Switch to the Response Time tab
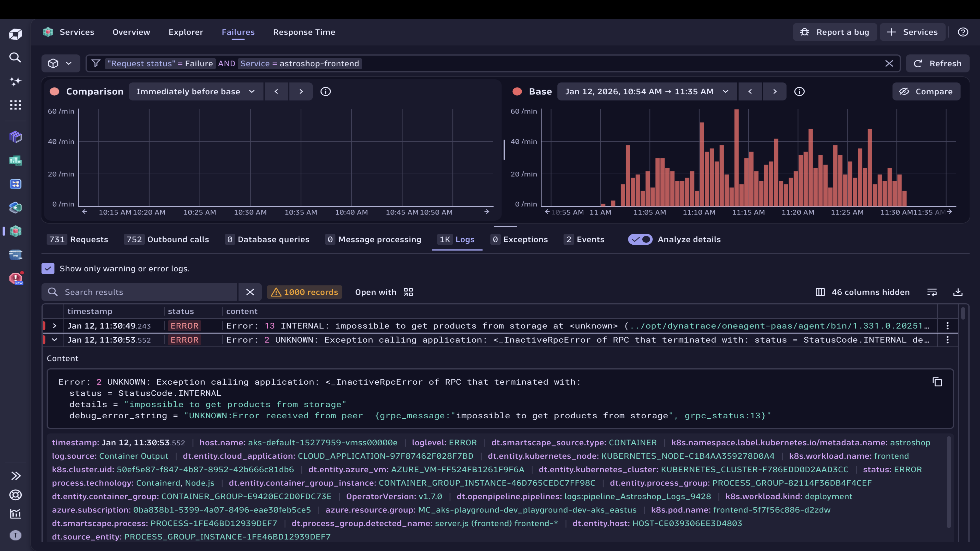The width and height of the screenshot is (980, 551). [x=304, y=32]
